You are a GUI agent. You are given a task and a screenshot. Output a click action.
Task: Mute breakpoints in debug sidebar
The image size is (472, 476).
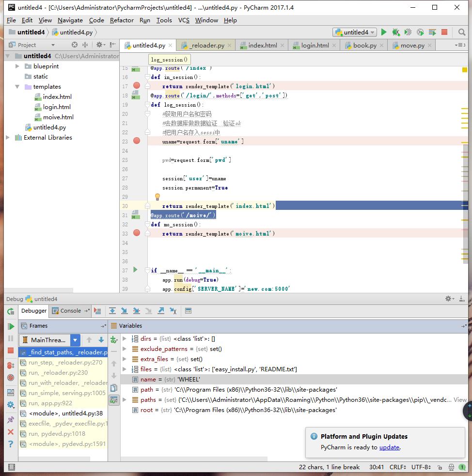[x=11, y=378]
